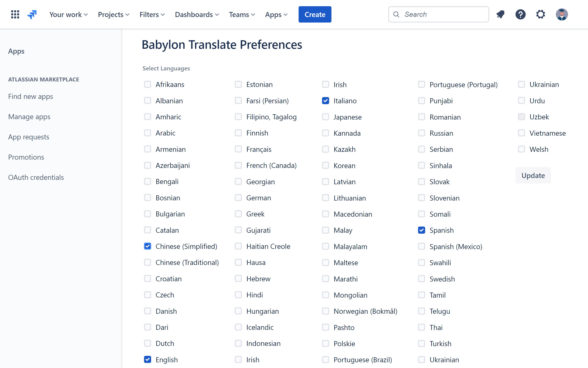Screen dimensions: 588x368
Task: Click the Thai language label
Action: click(x=436, y=327)
